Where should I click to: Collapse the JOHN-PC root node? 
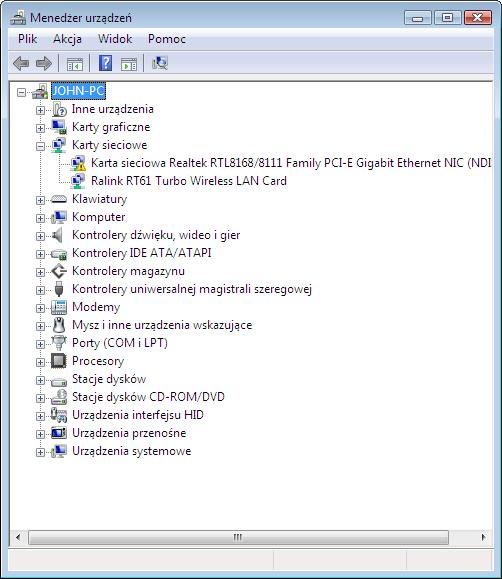point(22,92)
